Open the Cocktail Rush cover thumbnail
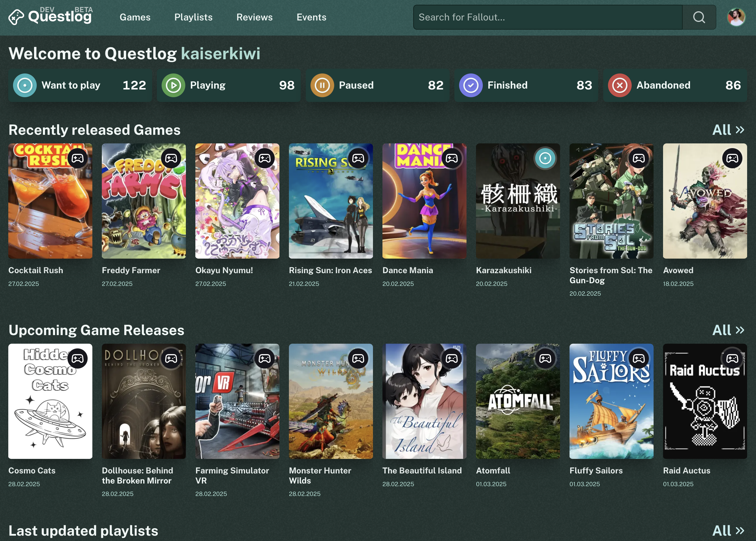This screenshot has width=756, height=541. click(x=50, y=201)
